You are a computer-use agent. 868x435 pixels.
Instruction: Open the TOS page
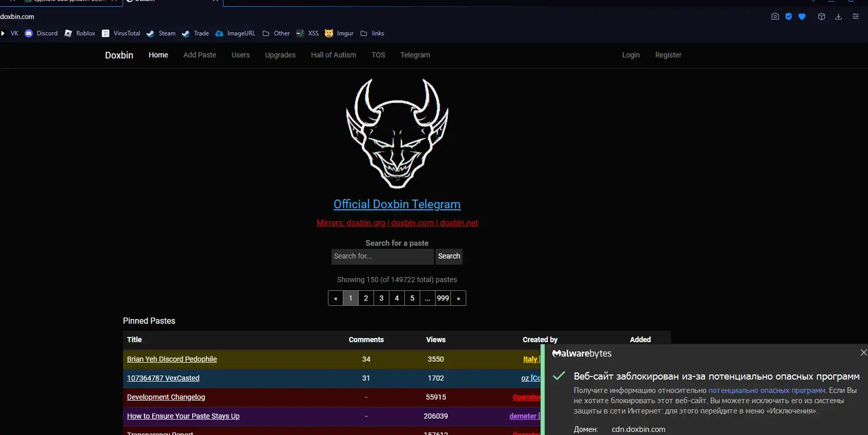click(378, 55)
